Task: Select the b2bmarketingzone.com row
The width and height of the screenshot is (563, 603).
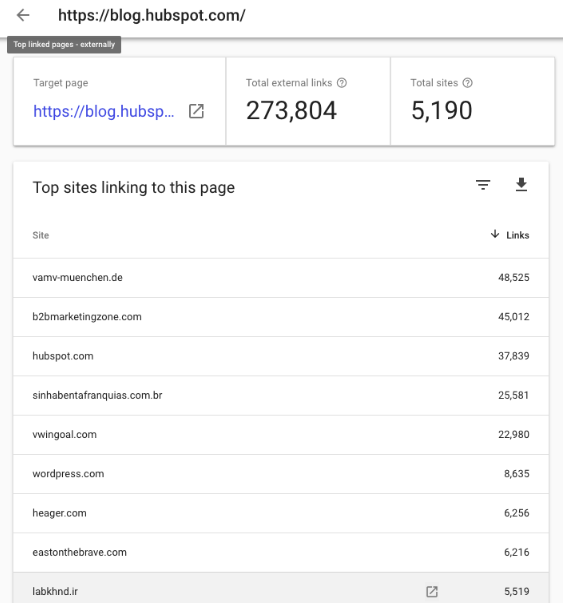Action: [281, 317]
